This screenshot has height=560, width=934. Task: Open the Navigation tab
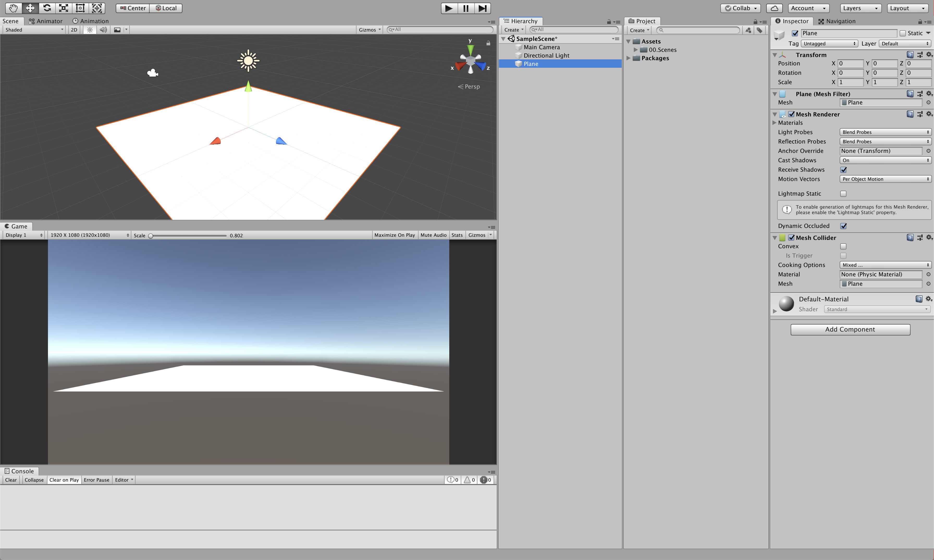837,21
